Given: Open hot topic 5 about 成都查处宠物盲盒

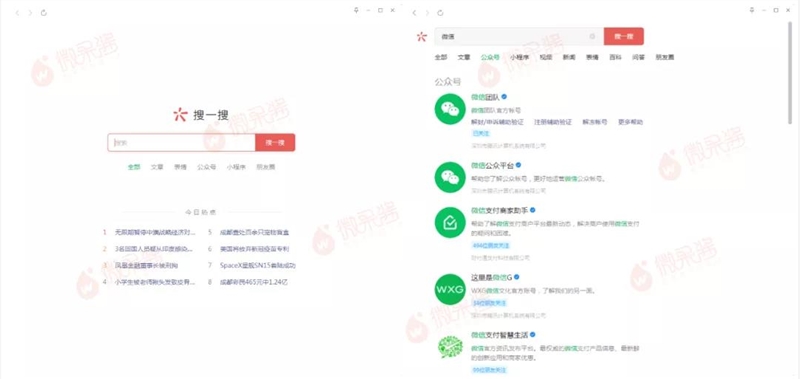Looking at the screenshot, I should [254, 232].
